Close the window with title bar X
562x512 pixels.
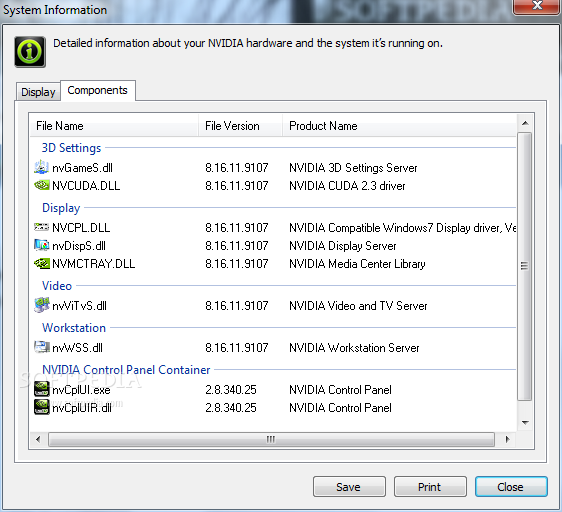(537, 6)
